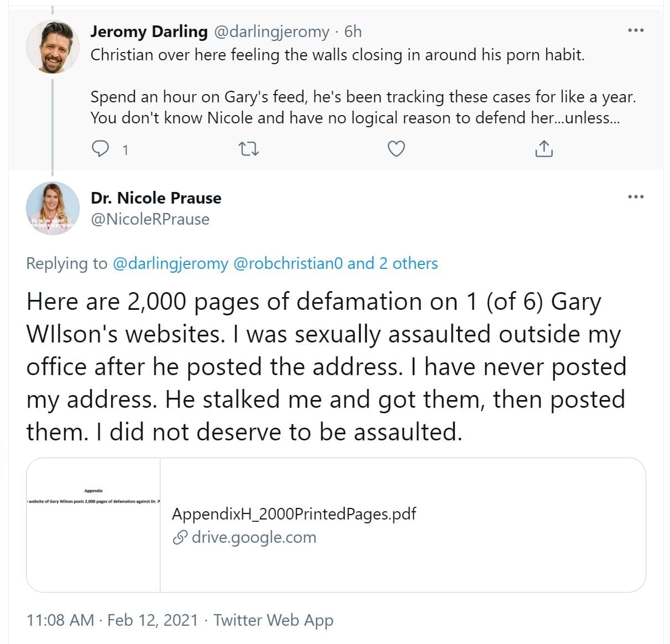Open more options on Dr. Nicole Prause's tweet
Screen dimensions: 670x644
(x=636, y=196)
